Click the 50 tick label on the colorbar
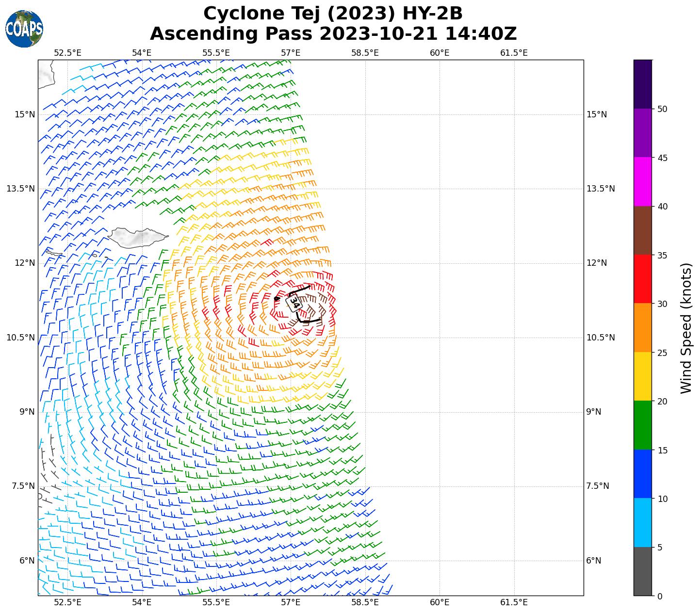The width and height of the screenshot is (700, 613). [661, 109]
